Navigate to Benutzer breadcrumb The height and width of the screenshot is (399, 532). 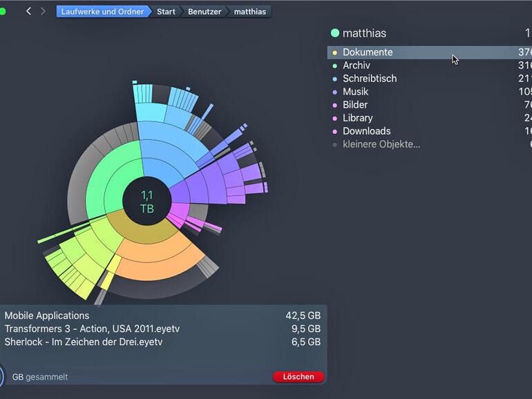click(x=205, y=12)
